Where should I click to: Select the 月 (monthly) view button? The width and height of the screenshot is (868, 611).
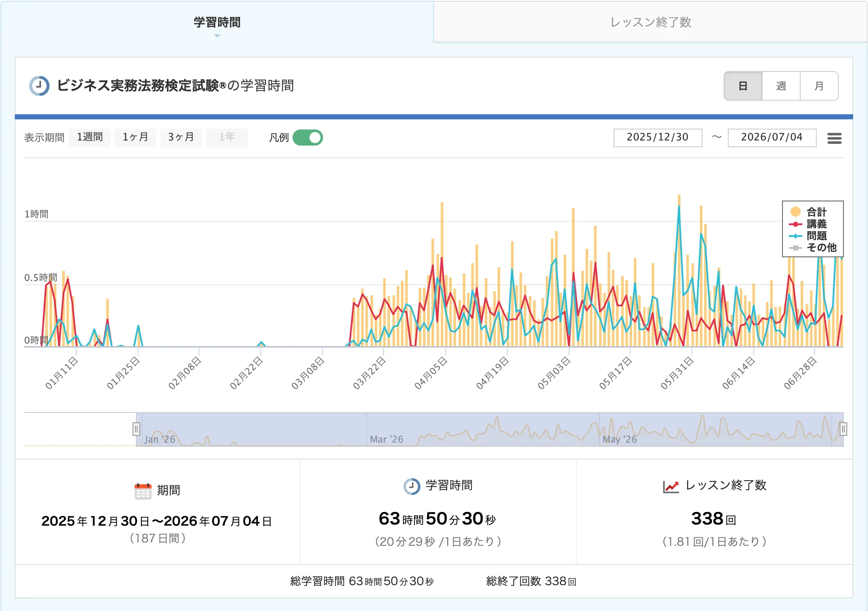click(819, 86)
